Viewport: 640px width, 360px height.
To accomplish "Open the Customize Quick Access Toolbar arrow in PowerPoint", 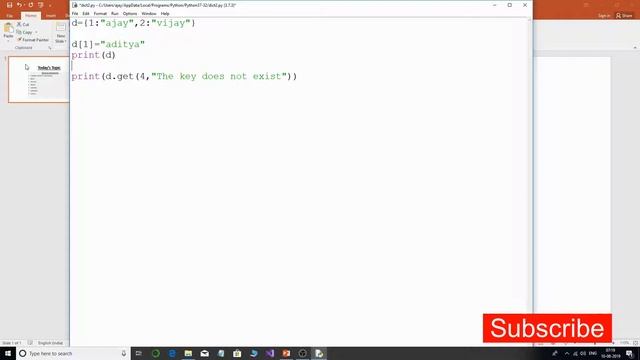I will [x=50, y=5].
